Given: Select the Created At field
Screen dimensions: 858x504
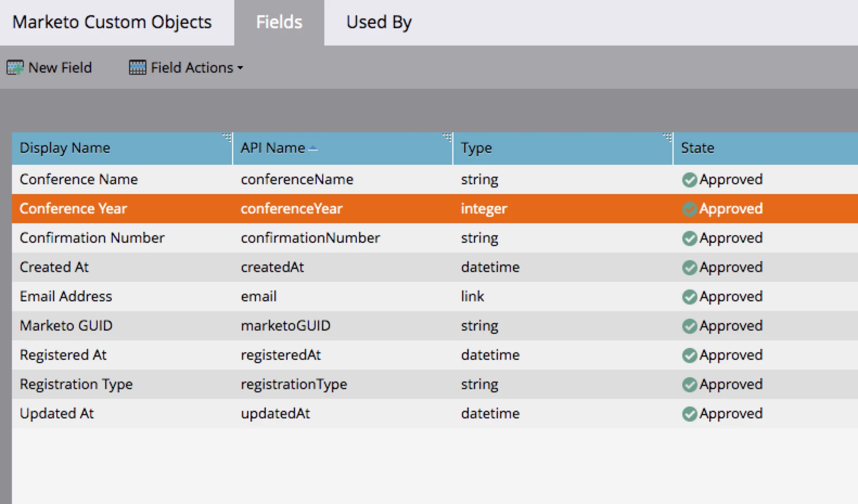Looking at the screenshot, I should tap(54, 267).
